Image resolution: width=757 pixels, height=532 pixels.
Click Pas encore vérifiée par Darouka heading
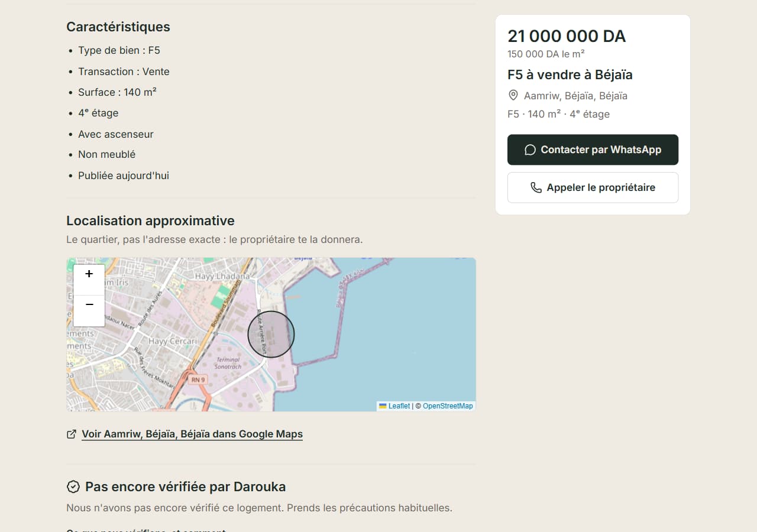(x=185, y=486)
